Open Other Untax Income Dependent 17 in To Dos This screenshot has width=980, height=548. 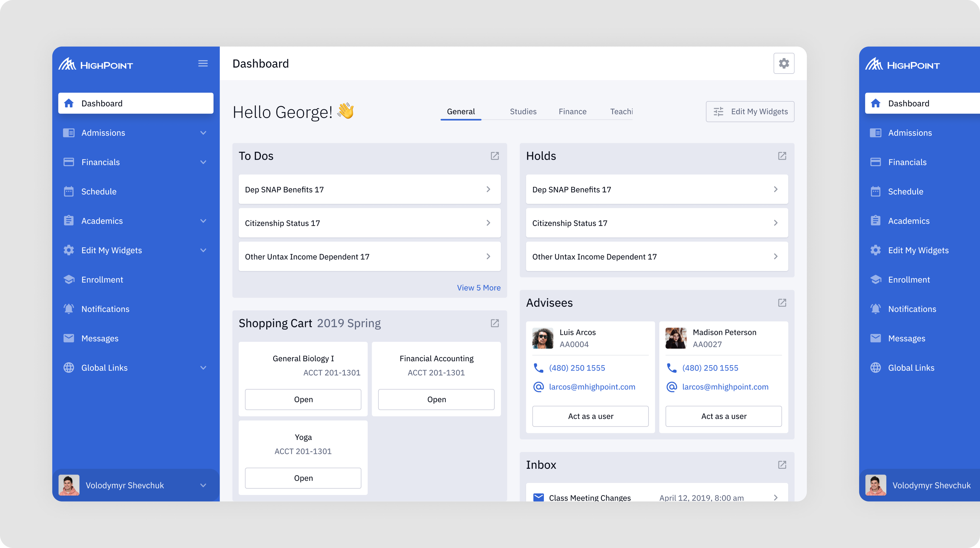click(x=369, y=256)
